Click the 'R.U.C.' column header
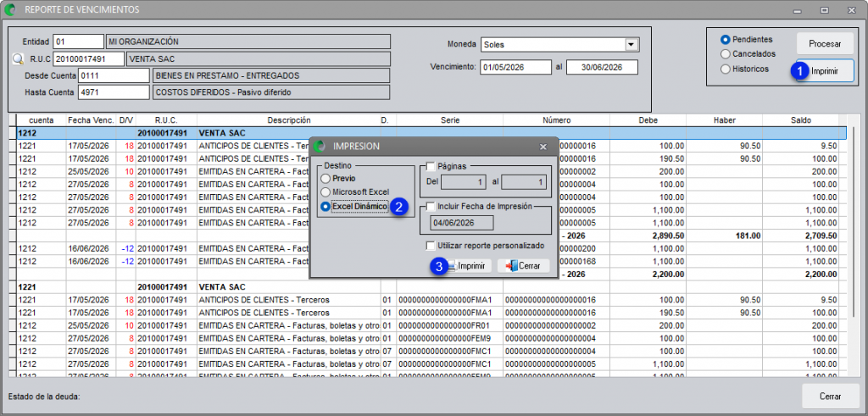 click(x=167, y=120)
